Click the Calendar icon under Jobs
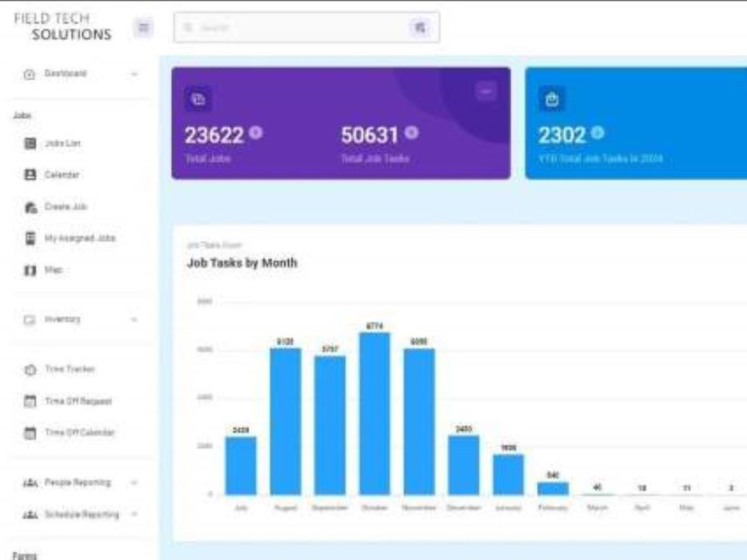This screenshot has width=747, height=560. click(x=30, y=175)
